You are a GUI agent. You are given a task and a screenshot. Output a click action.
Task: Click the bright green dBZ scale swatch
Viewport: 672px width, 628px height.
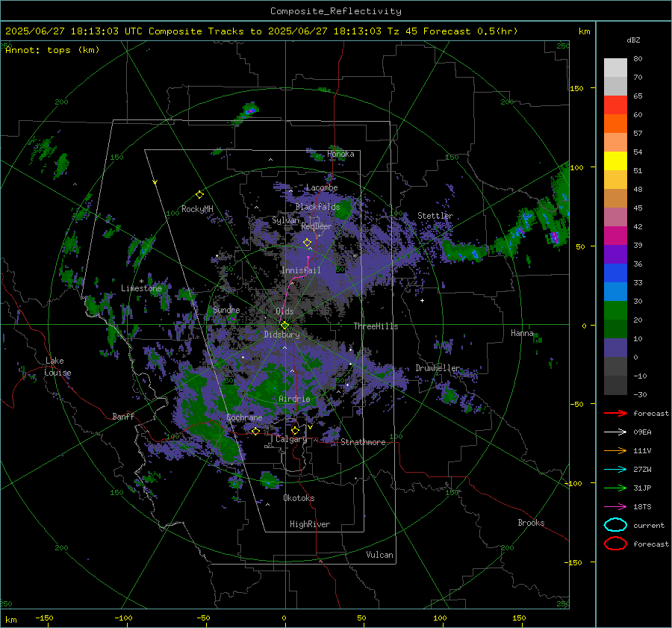[615, 311]
